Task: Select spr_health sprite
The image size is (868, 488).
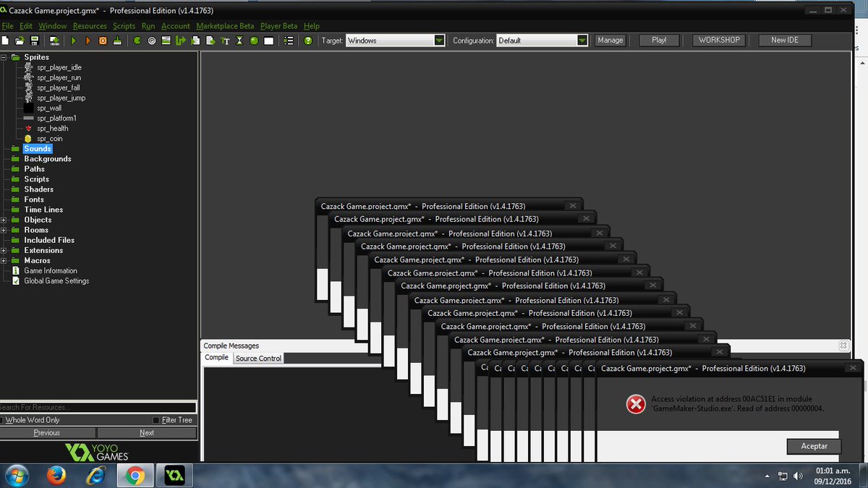Action: tap(52, 128)
